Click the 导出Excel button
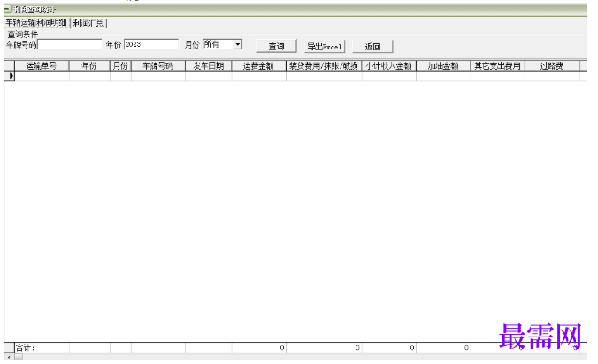 click(x=325, y=47)
